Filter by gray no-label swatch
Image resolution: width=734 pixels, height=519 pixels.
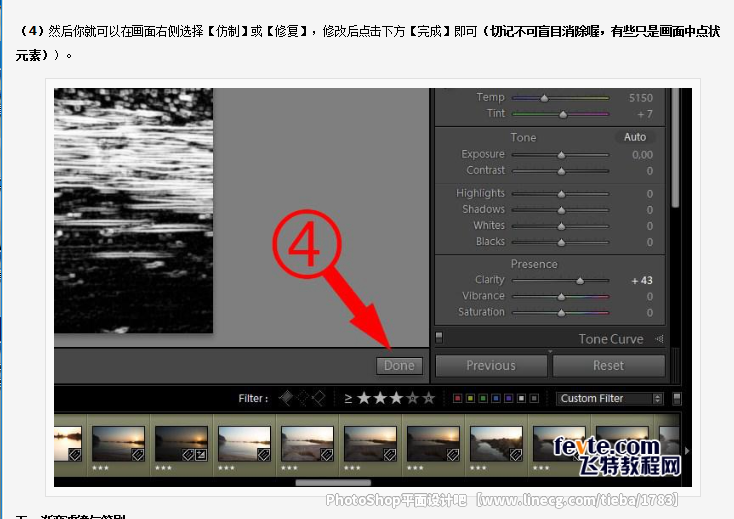click(x=534, y=399)
